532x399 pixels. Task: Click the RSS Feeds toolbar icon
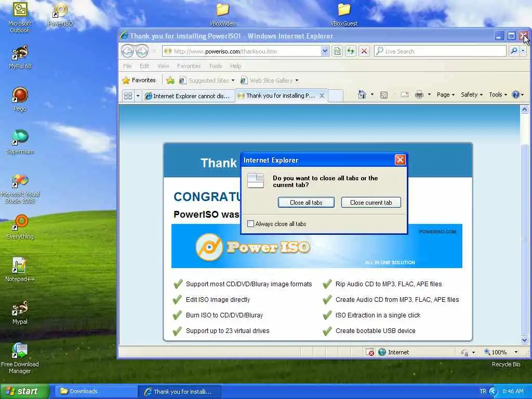pos(384,95)
